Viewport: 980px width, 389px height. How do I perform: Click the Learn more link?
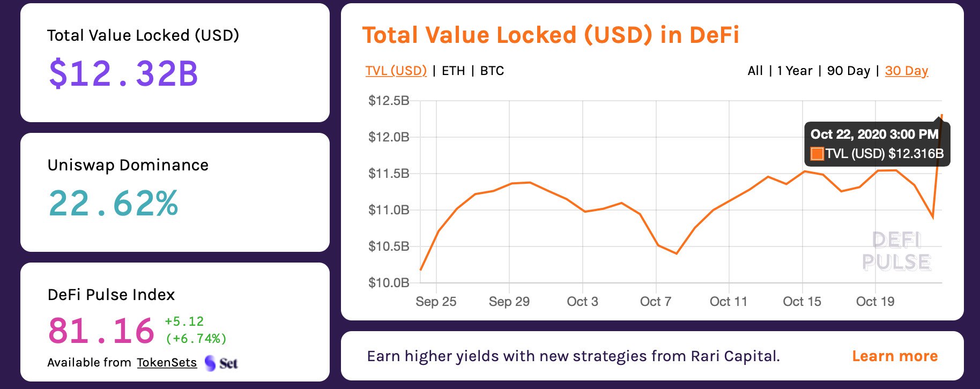pos(895,356)
